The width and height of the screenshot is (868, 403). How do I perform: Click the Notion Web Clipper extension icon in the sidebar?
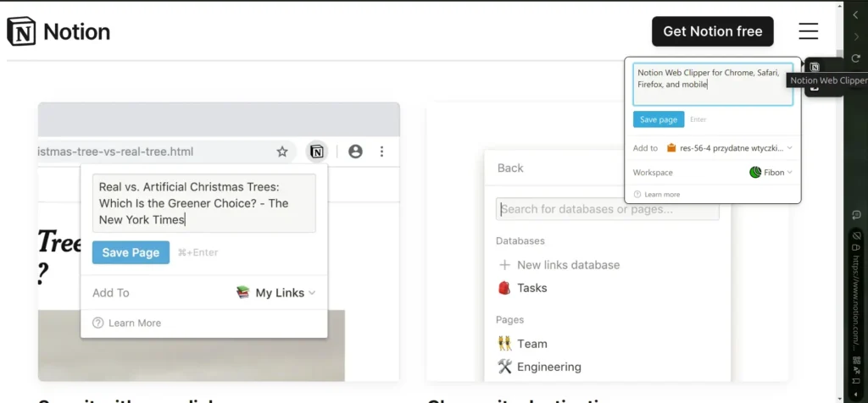815,67
